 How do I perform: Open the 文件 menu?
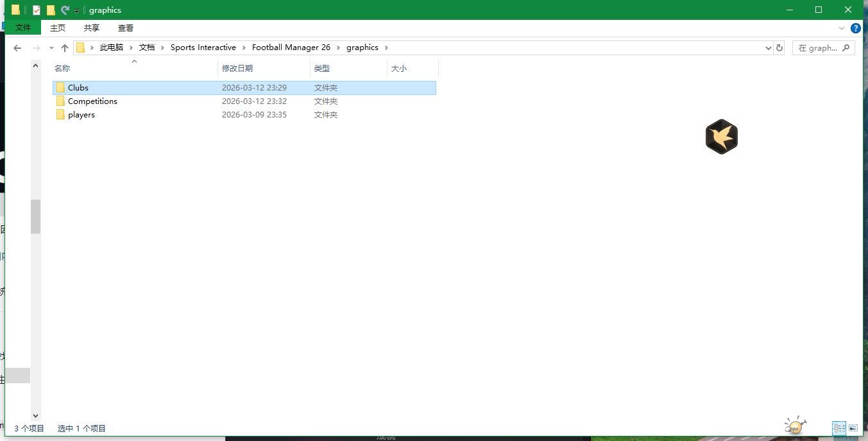tap(23, 28)
